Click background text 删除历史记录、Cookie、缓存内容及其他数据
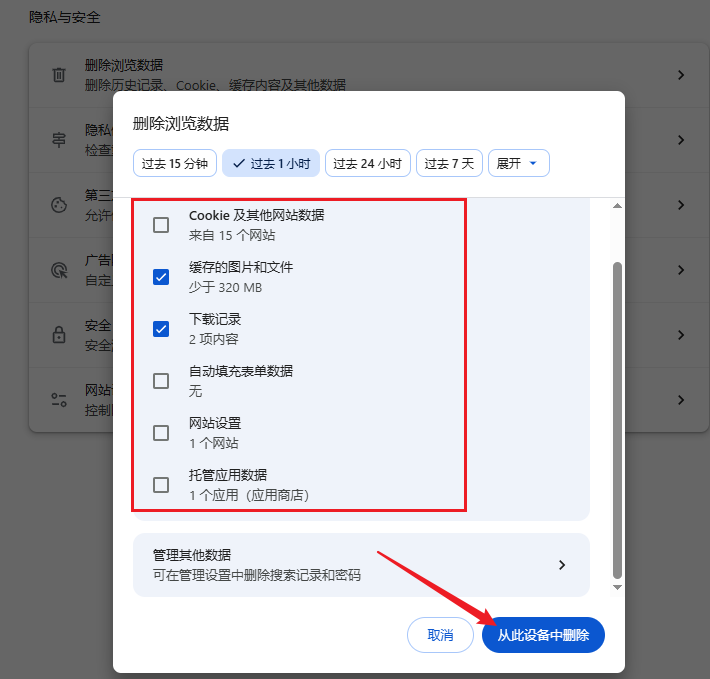The height and width of the screenshot is (679, 710). pos(216,85)
